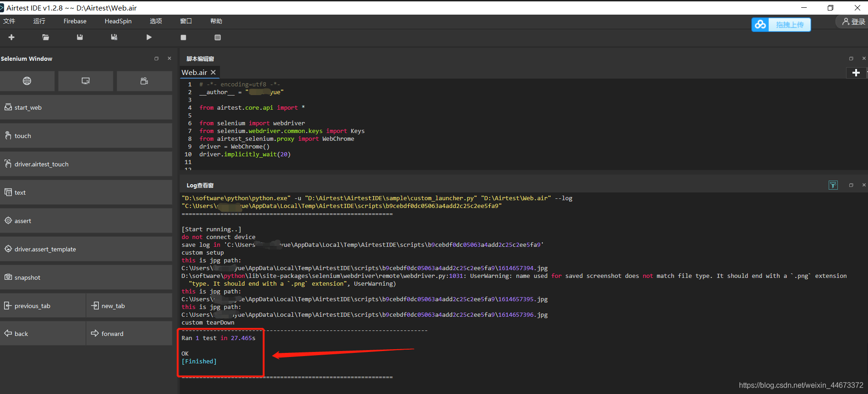
Task: Select the text action
Action: [86, 192]
